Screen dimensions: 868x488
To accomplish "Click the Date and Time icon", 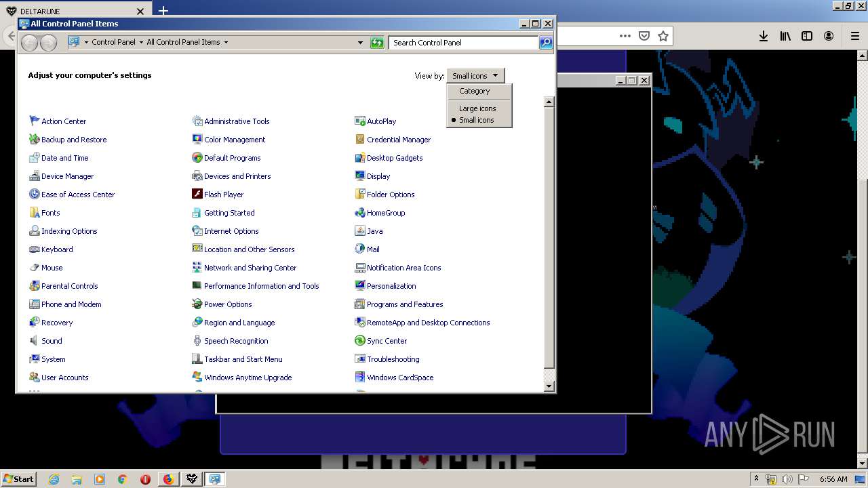I will (35, 157).
